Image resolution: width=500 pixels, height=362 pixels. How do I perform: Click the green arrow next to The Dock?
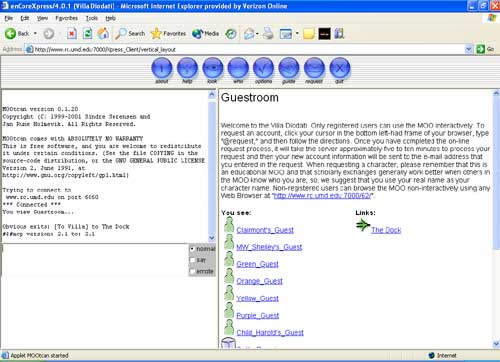coord(363,225)
